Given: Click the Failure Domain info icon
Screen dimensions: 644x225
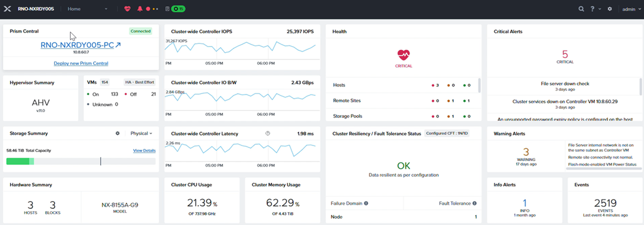Looking at the screenshot, I should point(366,203).
